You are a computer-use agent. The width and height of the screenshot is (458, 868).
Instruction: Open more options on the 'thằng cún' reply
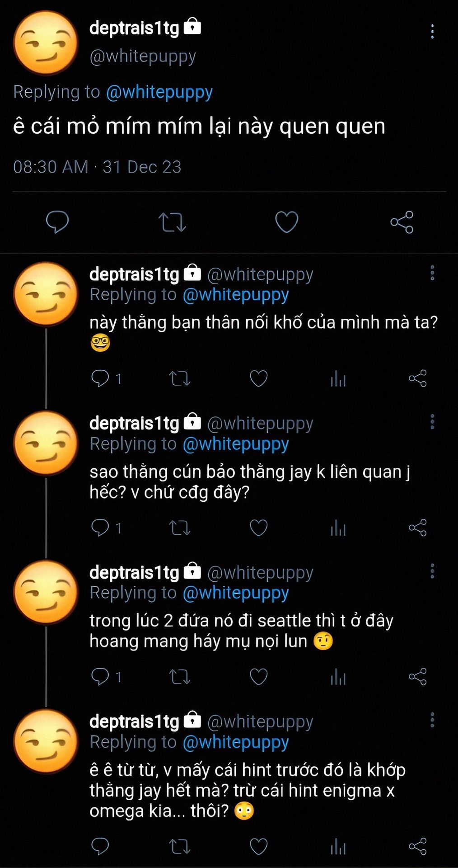click(x=432, y=421)
